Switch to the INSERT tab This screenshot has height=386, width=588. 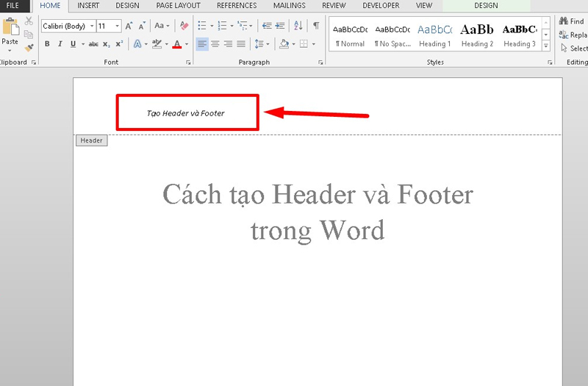pos(88,6)
